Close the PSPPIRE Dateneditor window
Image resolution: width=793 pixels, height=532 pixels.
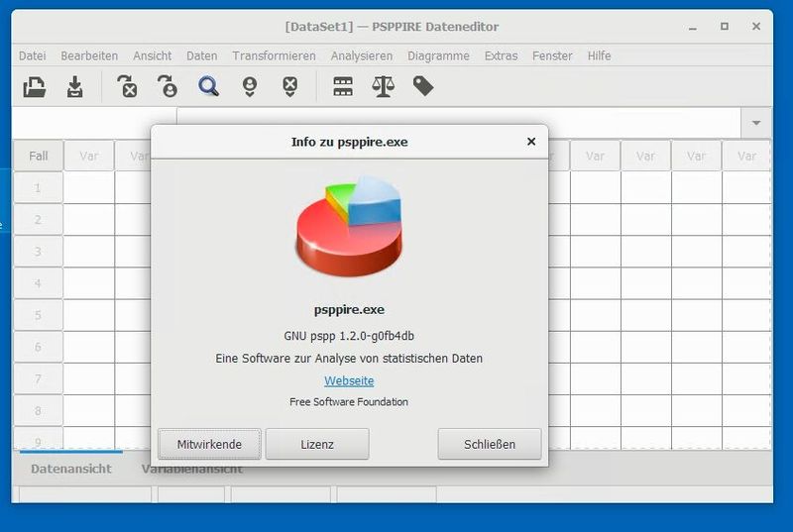point(756,27)
